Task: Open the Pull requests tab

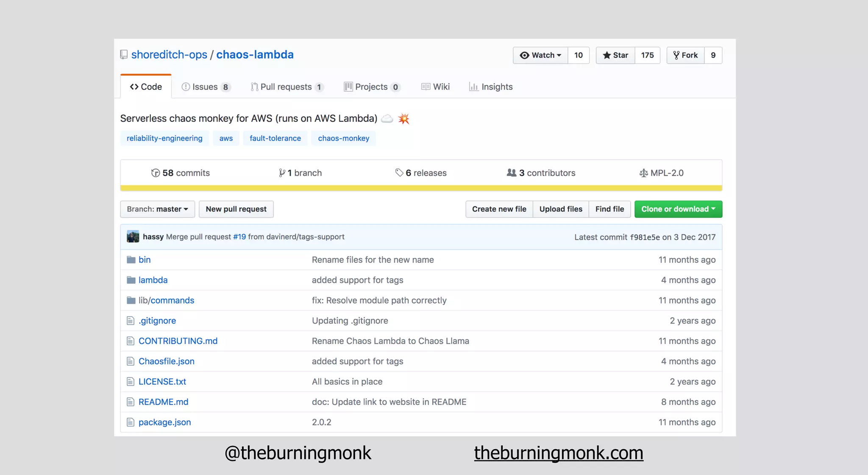Action: tap(287, 87)
